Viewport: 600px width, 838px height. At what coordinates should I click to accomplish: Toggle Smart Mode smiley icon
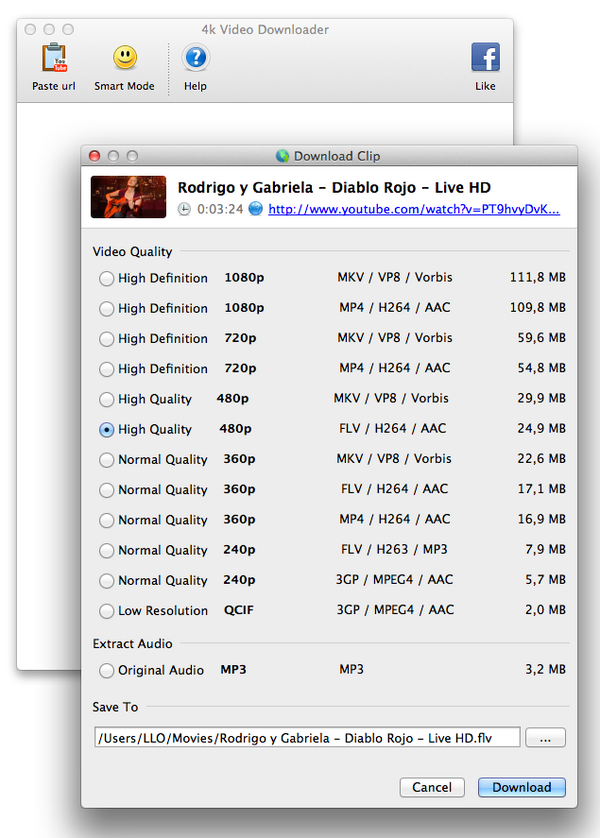click(124, 57)
